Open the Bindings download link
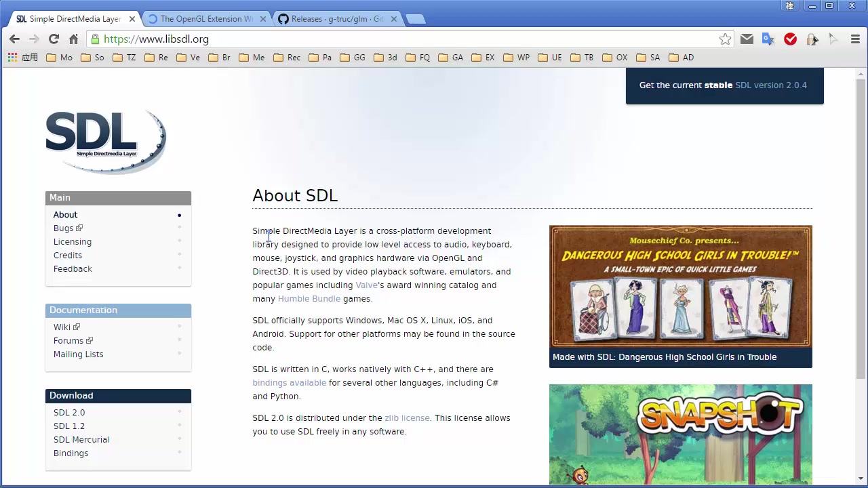 coord(71,453)
